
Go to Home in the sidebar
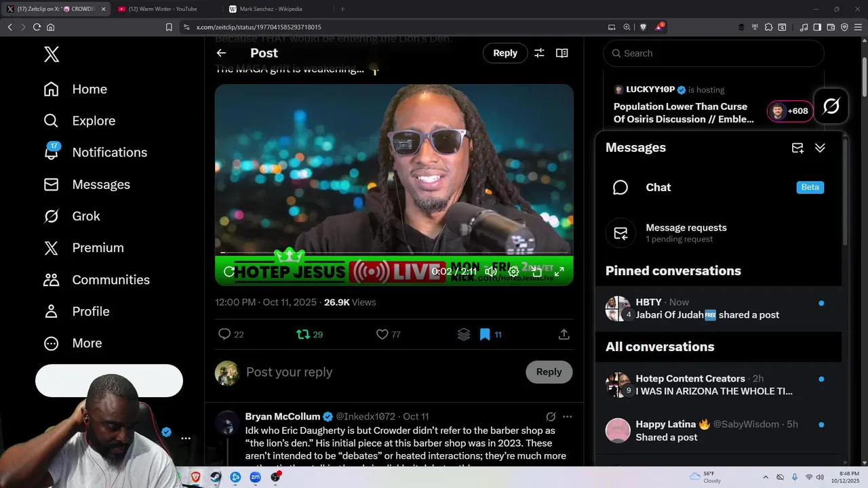tap(76, 89)
